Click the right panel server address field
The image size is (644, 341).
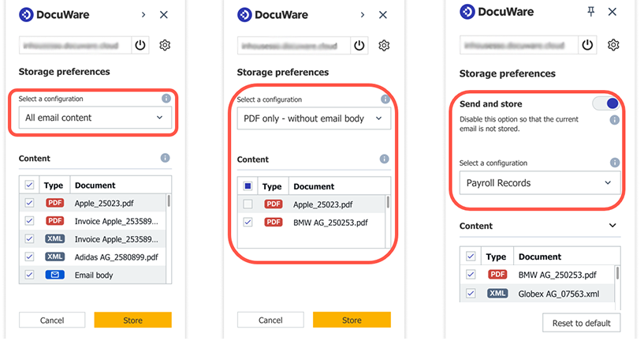519,44
